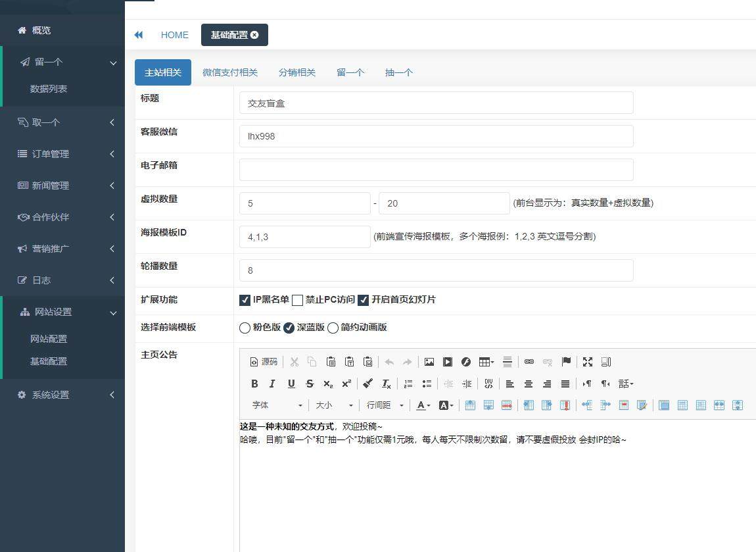Switch to the 微信支付相关 tab
756x552 pixels.
tap(230, 72)
